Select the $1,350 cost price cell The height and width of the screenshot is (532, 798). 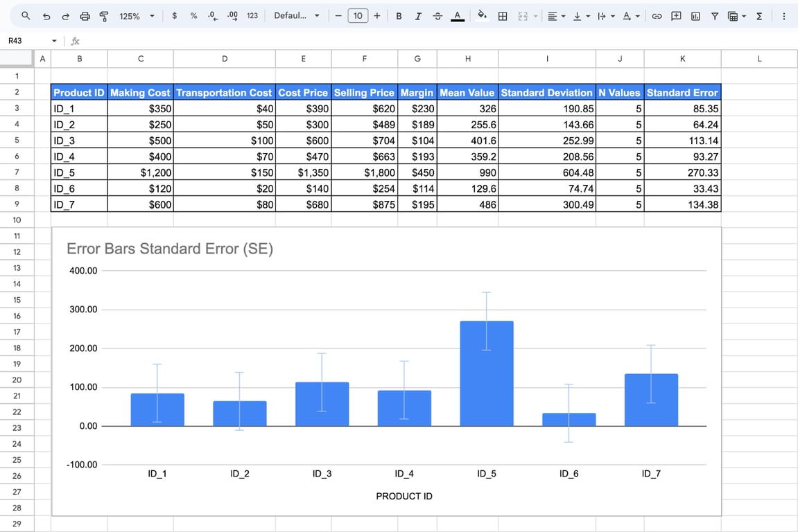[303, 172]
